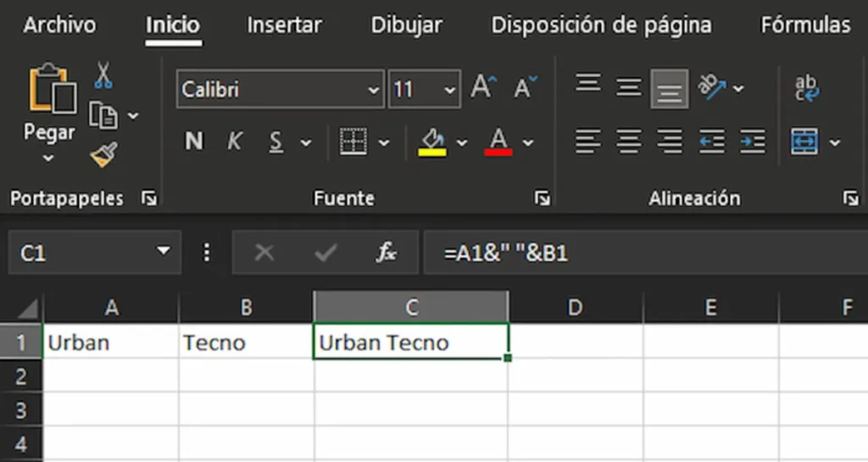
Task: Click the Insert Function fx icon
Action: click(x=387, y=253)
